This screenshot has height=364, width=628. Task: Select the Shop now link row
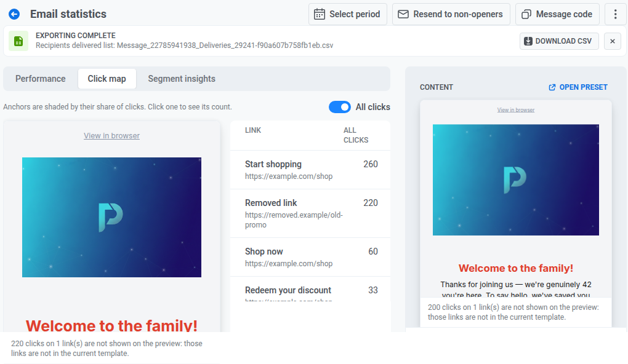pos(310,257)
